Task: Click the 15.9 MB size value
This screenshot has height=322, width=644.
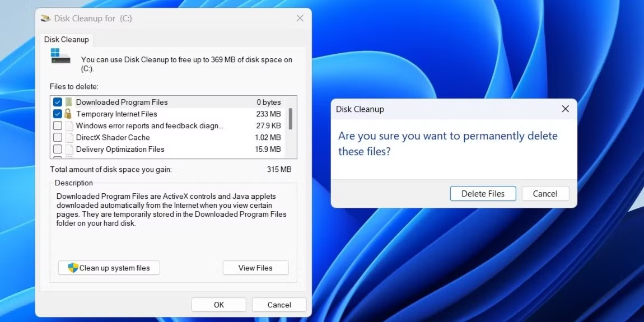Action: point(268,149)
